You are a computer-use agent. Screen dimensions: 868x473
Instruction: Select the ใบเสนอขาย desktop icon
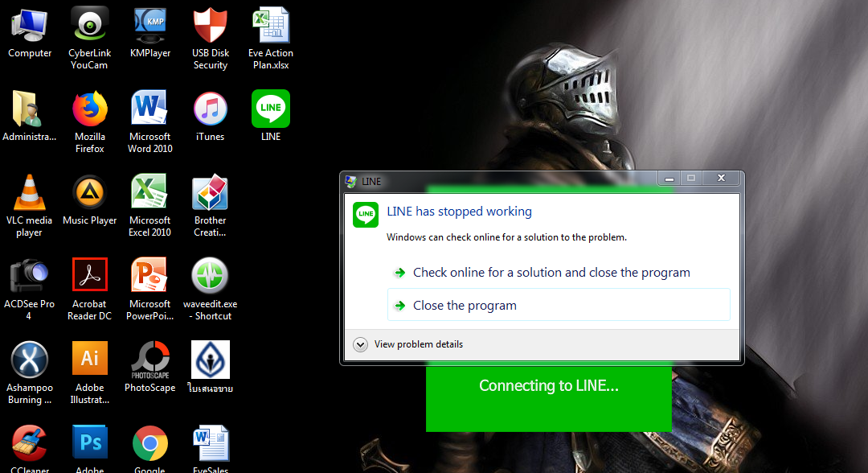point(210,360)
